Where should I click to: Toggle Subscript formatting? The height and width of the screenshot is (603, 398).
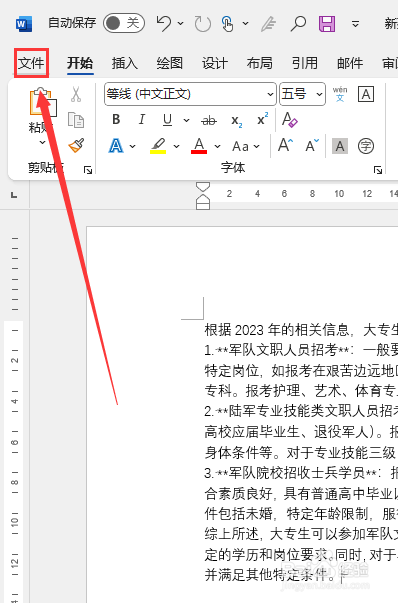pos(236,121)
